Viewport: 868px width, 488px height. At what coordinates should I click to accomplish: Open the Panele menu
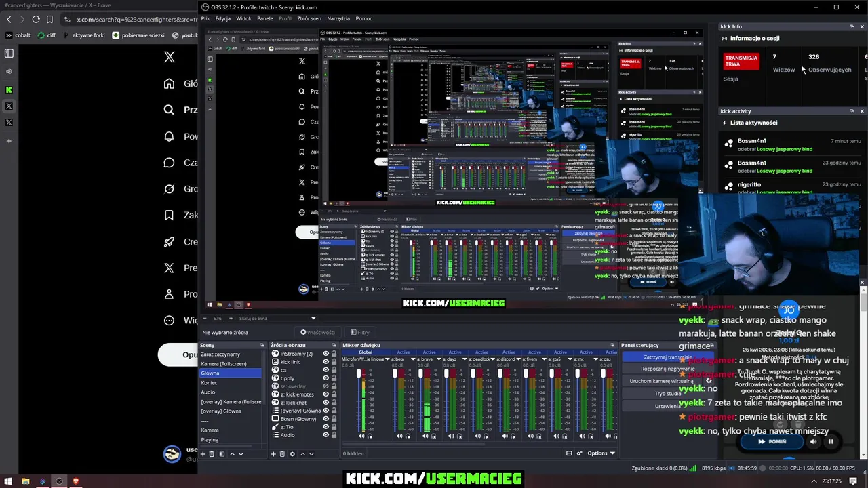264,18
